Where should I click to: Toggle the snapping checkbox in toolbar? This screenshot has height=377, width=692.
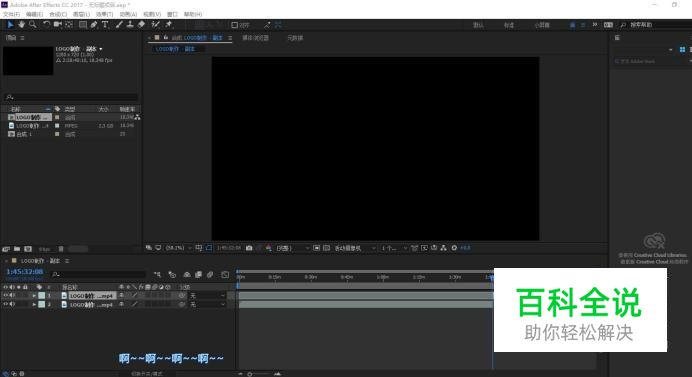pyautogui.click(x=235, y=25)
